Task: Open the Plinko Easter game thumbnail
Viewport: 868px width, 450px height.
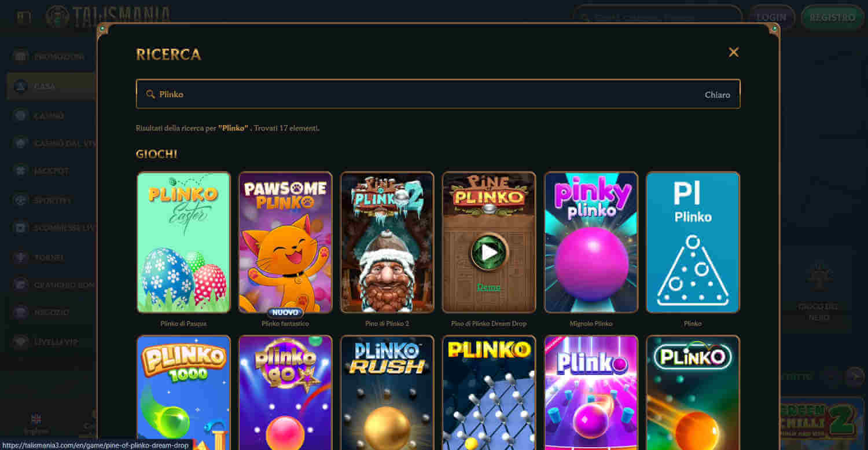Action: pyautogui.click(x=183, y=242)
